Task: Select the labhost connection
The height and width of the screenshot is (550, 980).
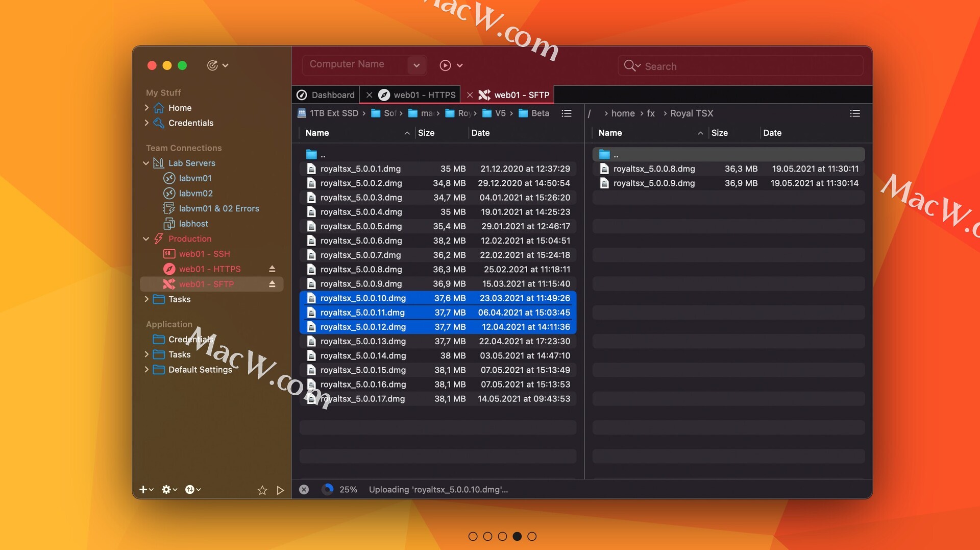Action: click(193, 224)
